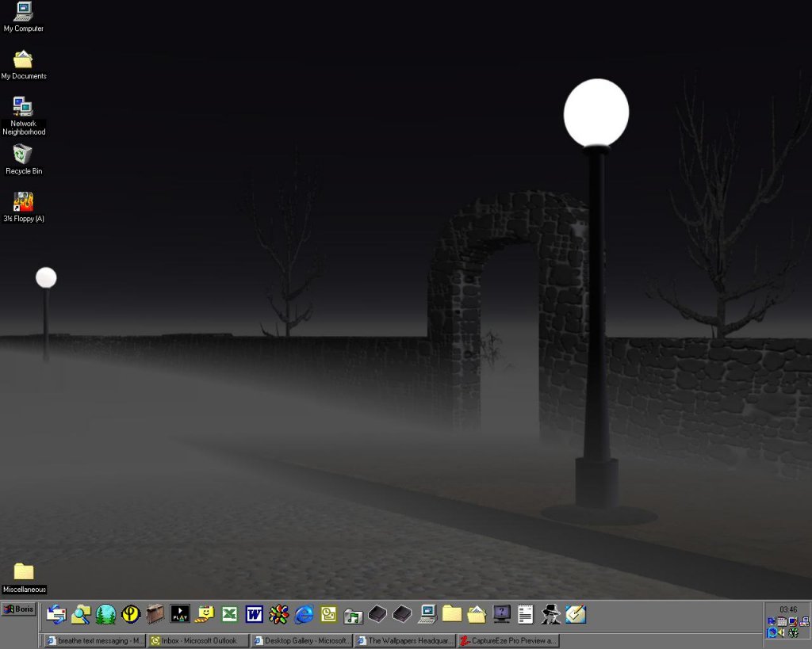Open the music folder quick launch icon
Viewport: 812px width, 649px height.
353,614
